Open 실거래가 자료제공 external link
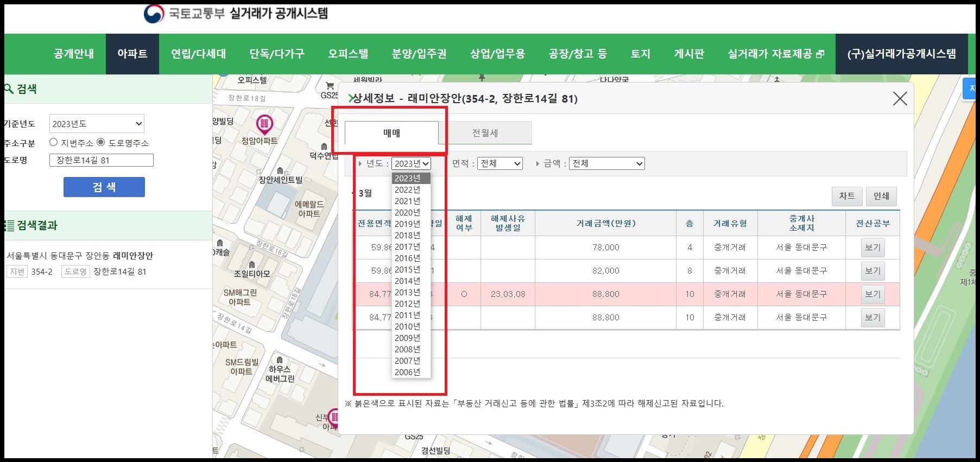 (776, 54)
